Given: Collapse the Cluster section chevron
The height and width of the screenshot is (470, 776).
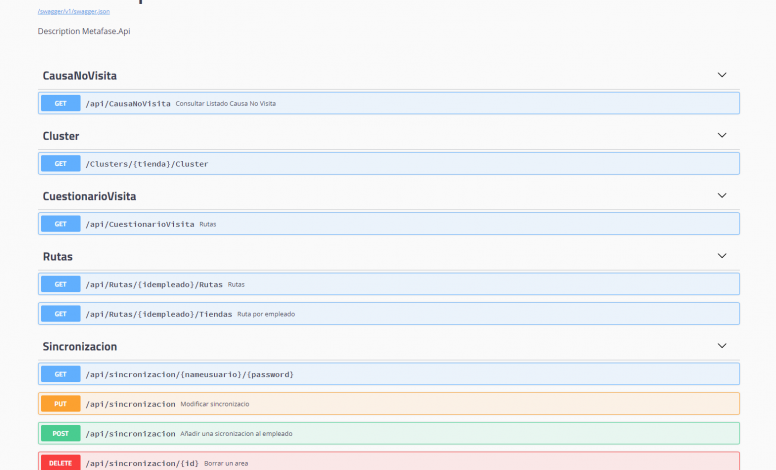Looking at the screenshot, I should tap(722, 135).
